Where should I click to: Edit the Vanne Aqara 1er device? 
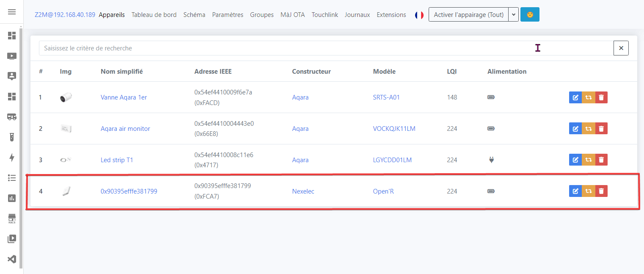[x=575, y=97]
